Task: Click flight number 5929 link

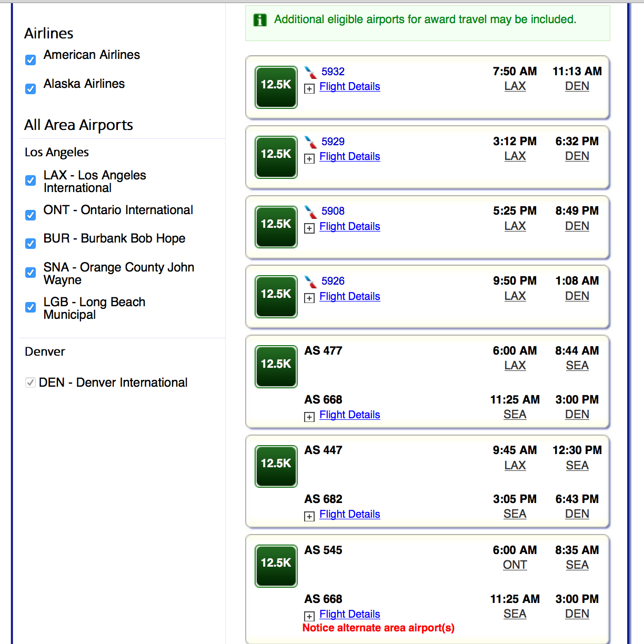Action: (x=333, y=142)
